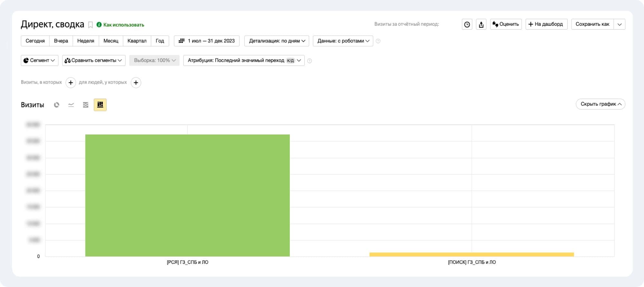644x287 pixels.
Task: Add condition для людей, у которых
Action: click(136, 83)
